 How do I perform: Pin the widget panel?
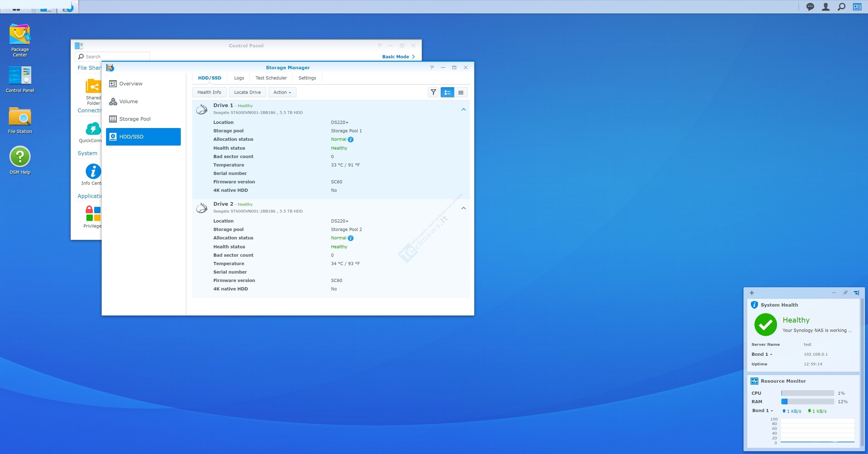(845, 293)
